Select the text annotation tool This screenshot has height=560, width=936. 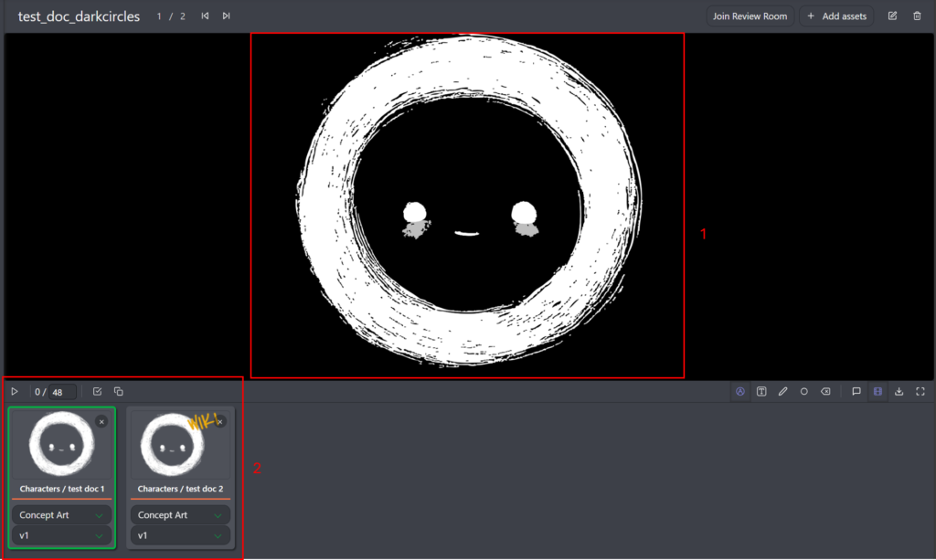click(x=761, y=391)
